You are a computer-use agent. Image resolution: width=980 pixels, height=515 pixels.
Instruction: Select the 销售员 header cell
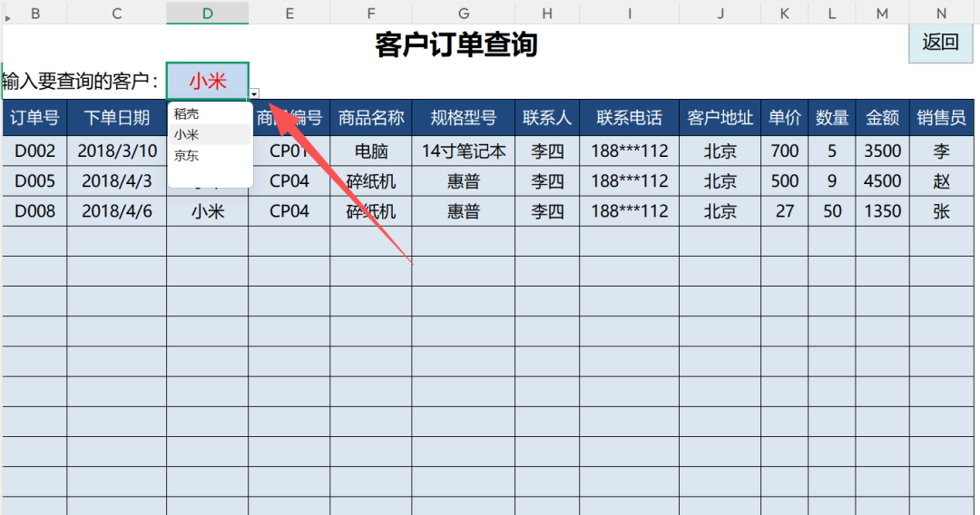pos(941,118)
